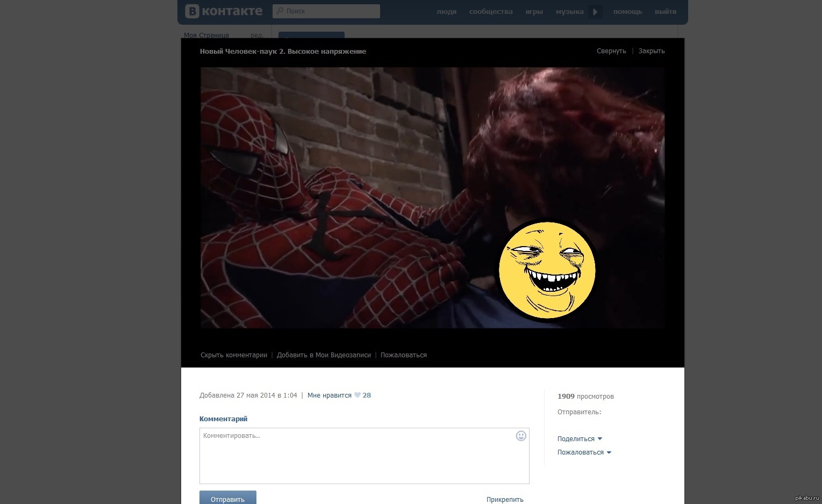Click the search magnifier icon
822x504 pixels.
coord(280,11)
